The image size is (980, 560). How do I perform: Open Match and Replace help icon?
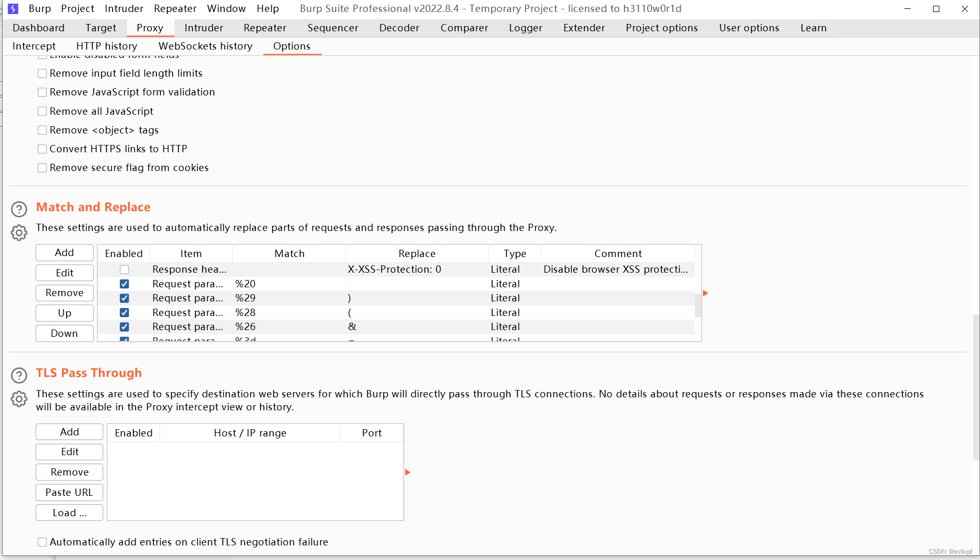pyautogui.click(x=19, y=209)
